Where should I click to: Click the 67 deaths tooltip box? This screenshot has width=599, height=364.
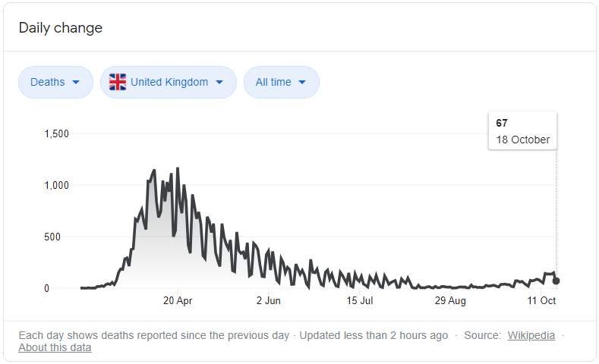coord(522,131)
